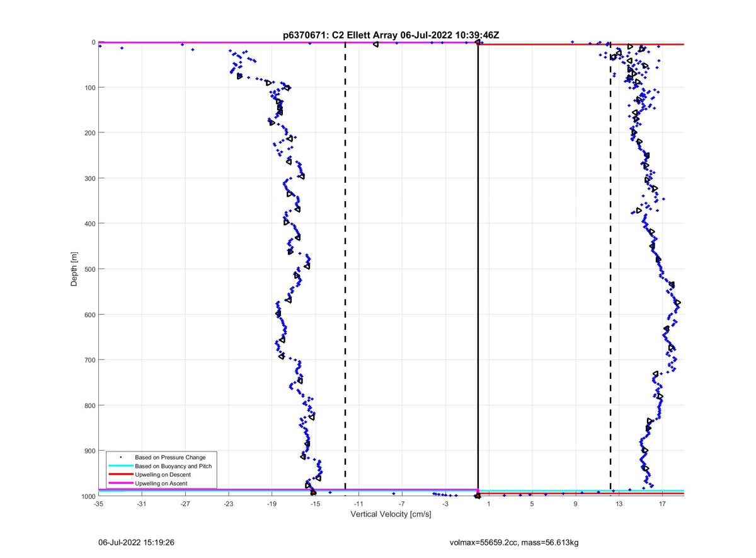The image size is (756, 558).
Task: Click the depth tick label '600'
Action: click(x=89, y=315)
